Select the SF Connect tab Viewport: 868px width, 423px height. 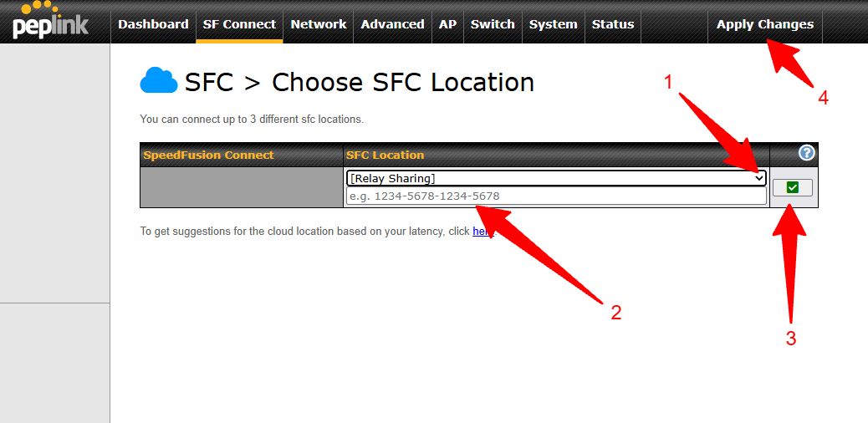point(239,24)
